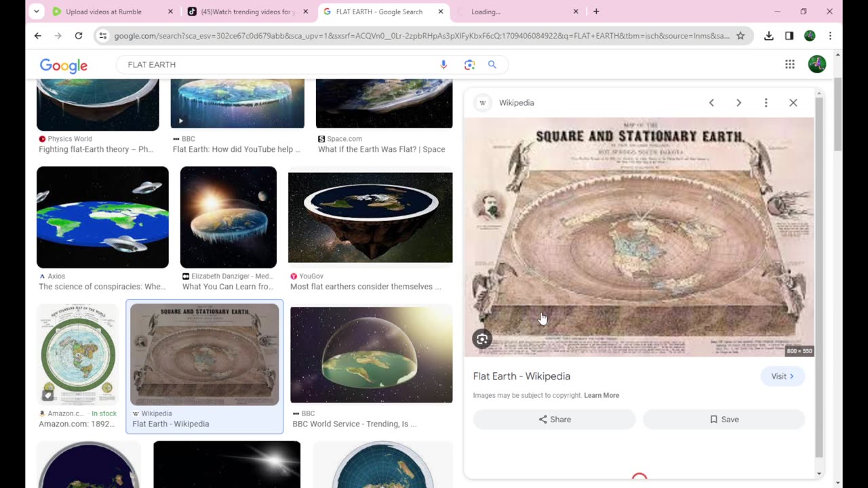Open Wikipedia source in preview header
This screenshot has width=868, height=488.
(x=505, y=103)
